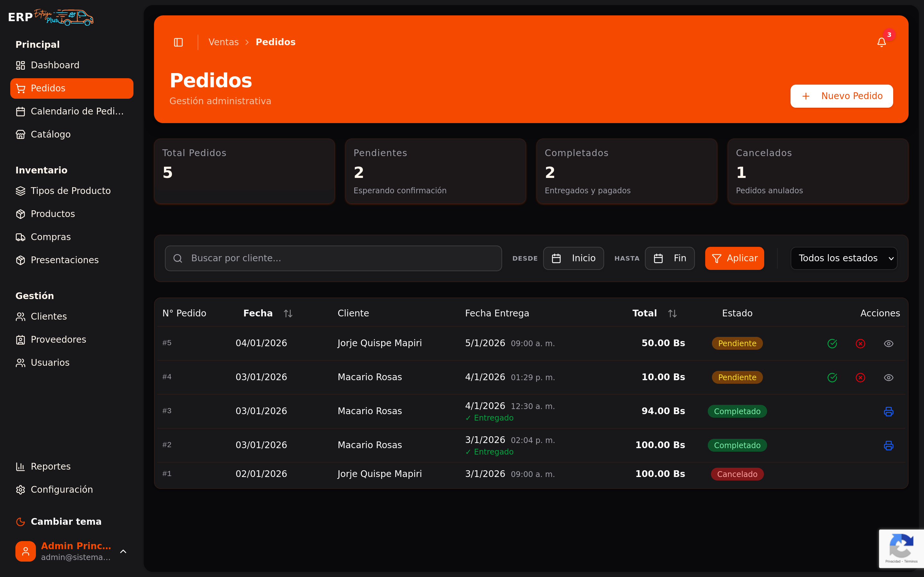Screen dimensions: 924x577
Task: Cancel order #4 with red X icon
Action: coord(860,377)
